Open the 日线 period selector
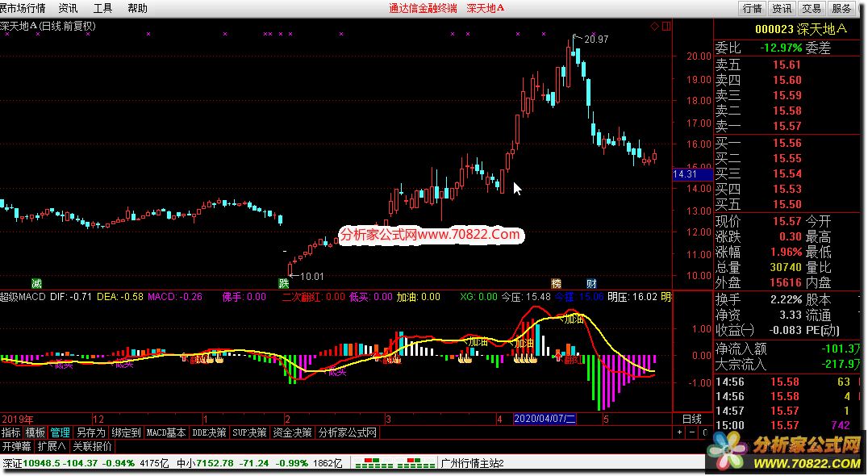 coord(692,419)
